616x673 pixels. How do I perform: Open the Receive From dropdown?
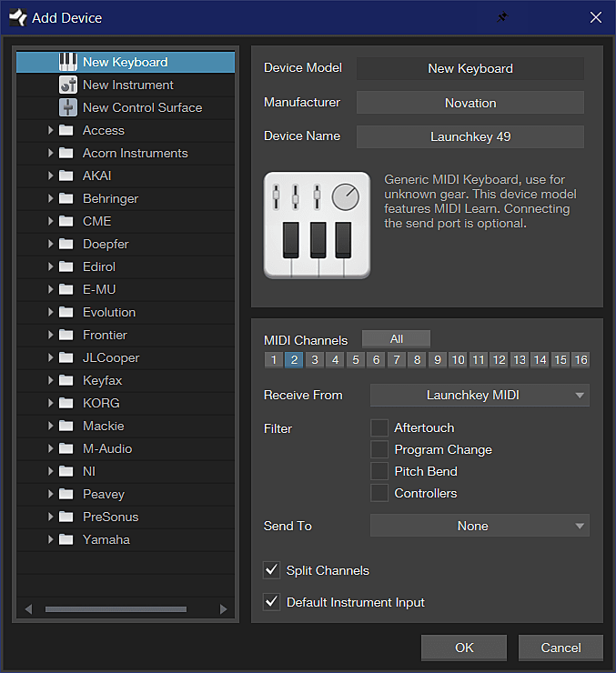480,395
